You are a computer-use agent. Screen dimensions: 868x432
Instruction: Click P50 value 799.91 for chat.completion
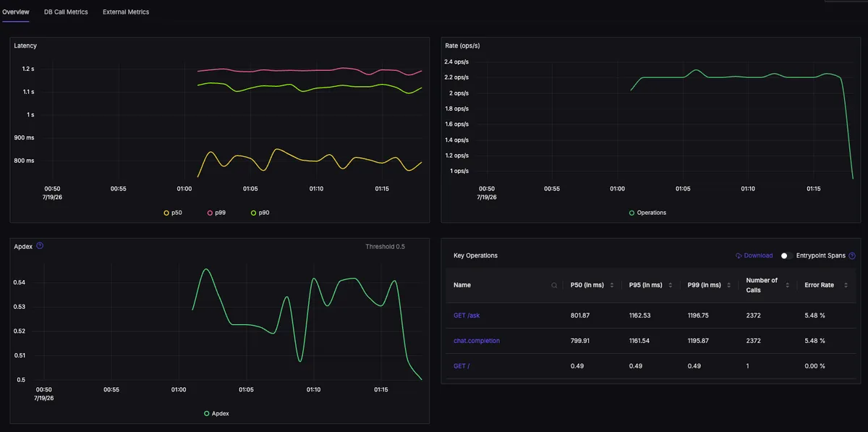[x=580, y=341]
